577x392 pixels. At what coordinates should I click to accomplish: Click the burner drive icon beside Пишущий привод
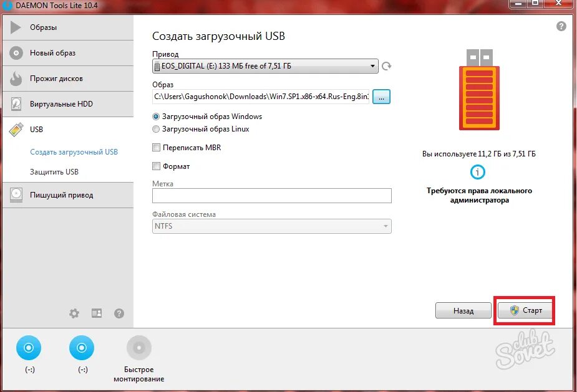pyautogui.click(x=16, y=195)
